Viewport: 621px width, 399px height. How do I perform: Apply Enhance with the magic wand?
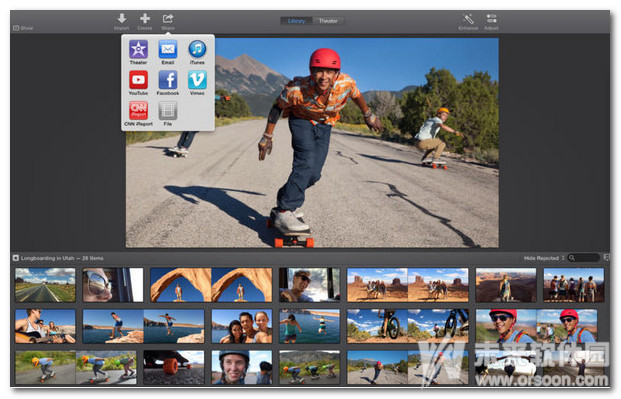[x=468, y=19]
